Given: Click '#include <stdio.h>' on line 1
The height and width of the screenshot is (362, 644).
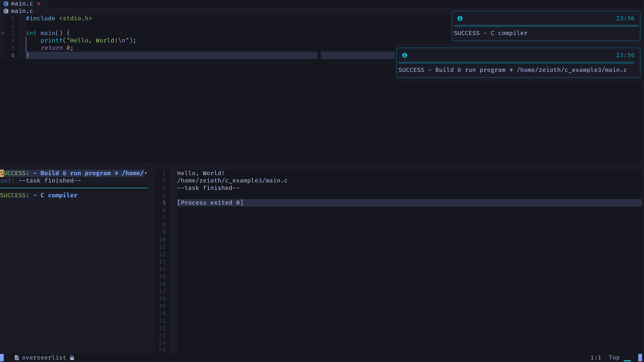Looking at the screenshot, I should pos(59,18).
